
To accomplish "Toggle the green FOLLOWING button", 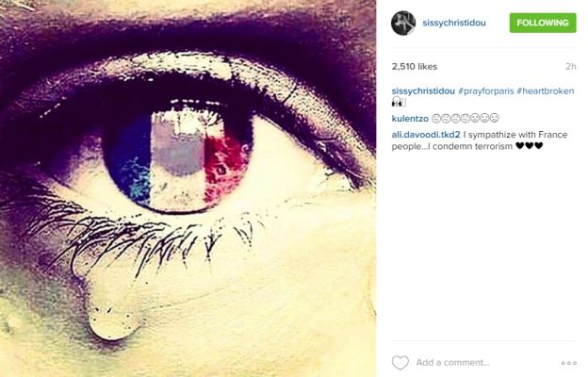I will pyautogui.click(x=543, y=23).
